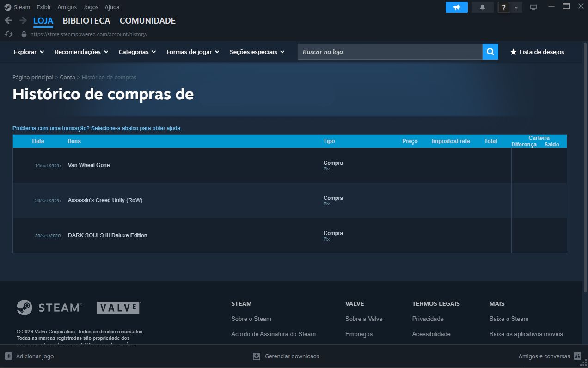The height and width of the screenshot is (368, 588).
Task: Select the Assassin's Creed Unity (RoW) transaction
Action: click(289, 200)
